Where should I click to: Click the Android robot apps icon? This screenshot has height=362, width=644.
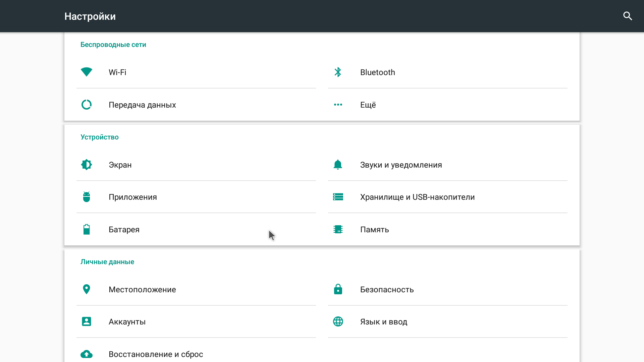point(87,197)
